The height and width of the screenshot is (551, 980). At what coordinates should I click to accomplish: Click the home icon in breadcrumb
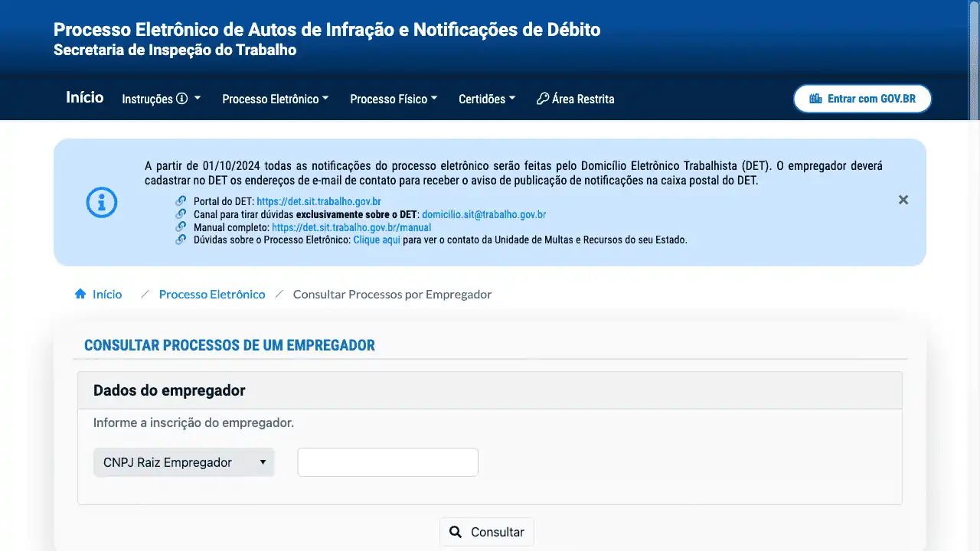[80, 294]
